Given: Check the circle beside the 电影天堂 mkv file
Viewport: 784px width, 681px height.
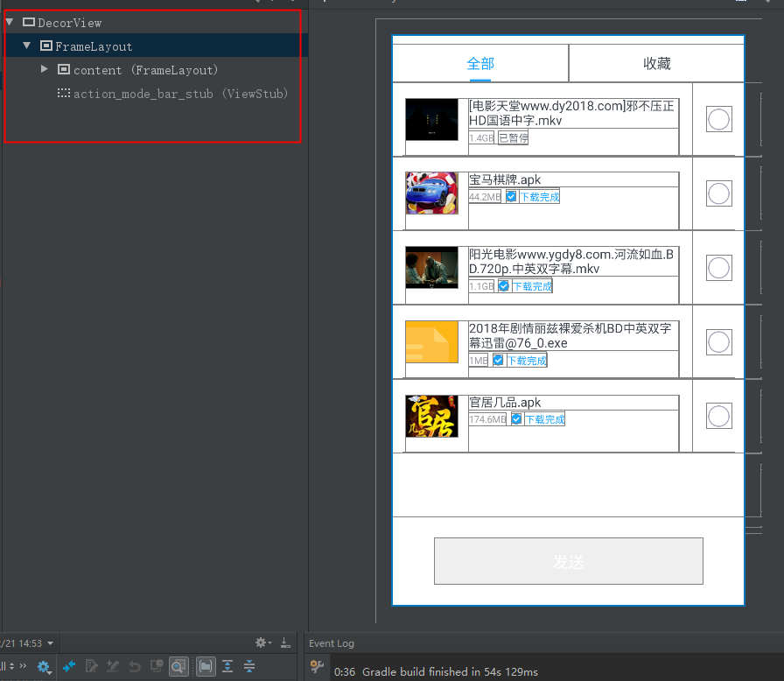Looking at the screenshot, I should pyautogui.click(x=718, y=119).
